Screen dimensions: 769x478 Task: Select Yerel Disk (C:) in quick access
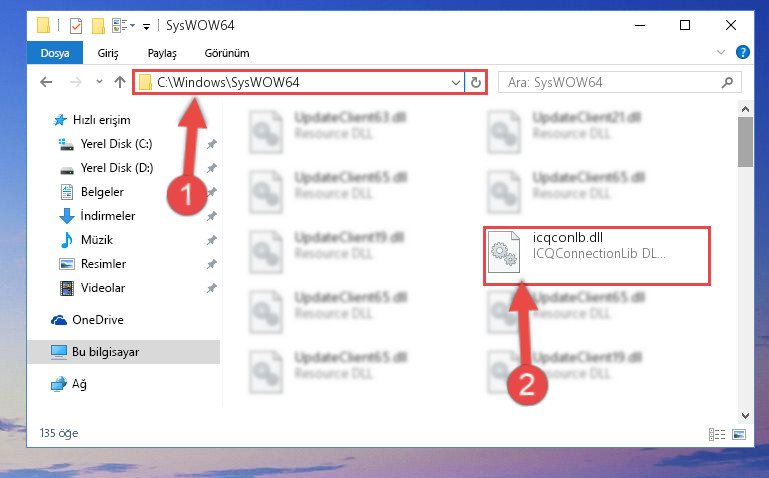coord(116,144)
